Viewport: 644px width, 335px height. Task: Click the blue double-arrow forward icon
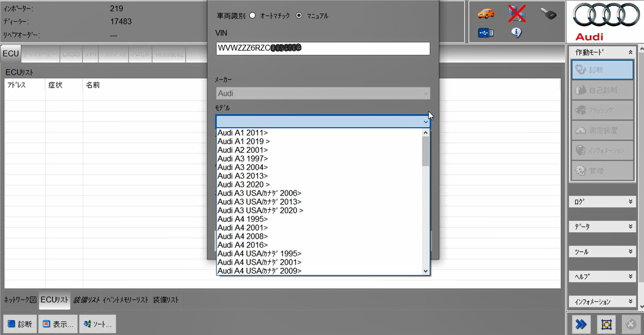[x=581, y=324]
